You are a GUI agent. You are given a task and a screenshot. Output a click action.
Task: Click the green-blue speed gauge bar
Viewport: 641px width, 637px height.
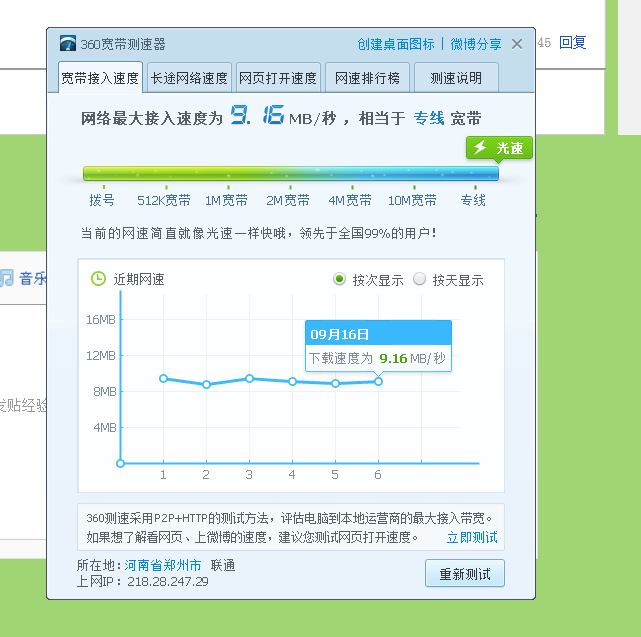pyautogui.click(x=291, y=173)
